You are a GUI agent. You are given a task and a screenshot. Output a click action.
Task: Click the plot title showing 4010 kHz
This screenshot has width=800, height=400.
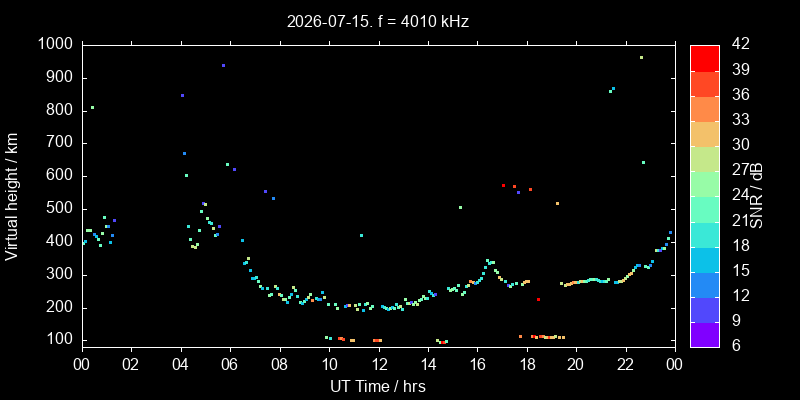coord(378,22)
